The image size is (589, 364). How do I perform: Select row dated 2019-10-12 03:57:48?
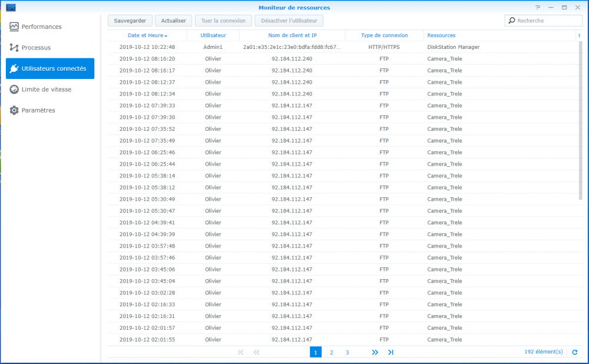click(343, 246)
